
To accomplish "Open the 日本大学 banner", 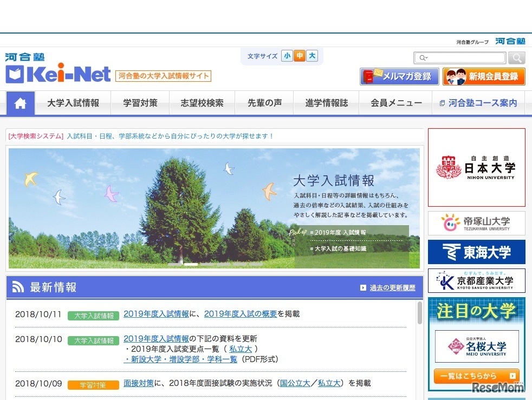I will 476,167.
